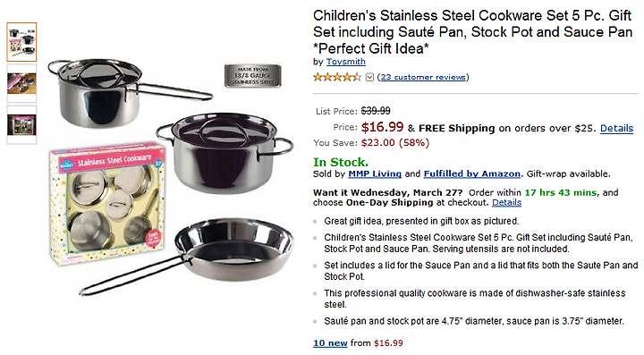This screenshot has width=644, height=355.
Task: Click the gift box package image
Action: pos(107,203)
